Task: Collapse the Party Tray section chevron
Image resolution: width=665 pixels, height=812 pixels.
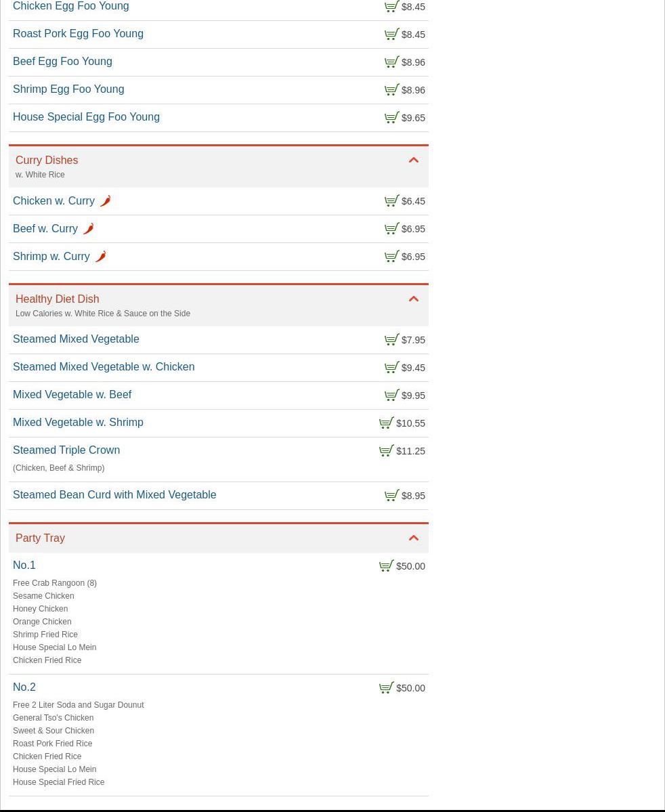Action: point(413,538)
